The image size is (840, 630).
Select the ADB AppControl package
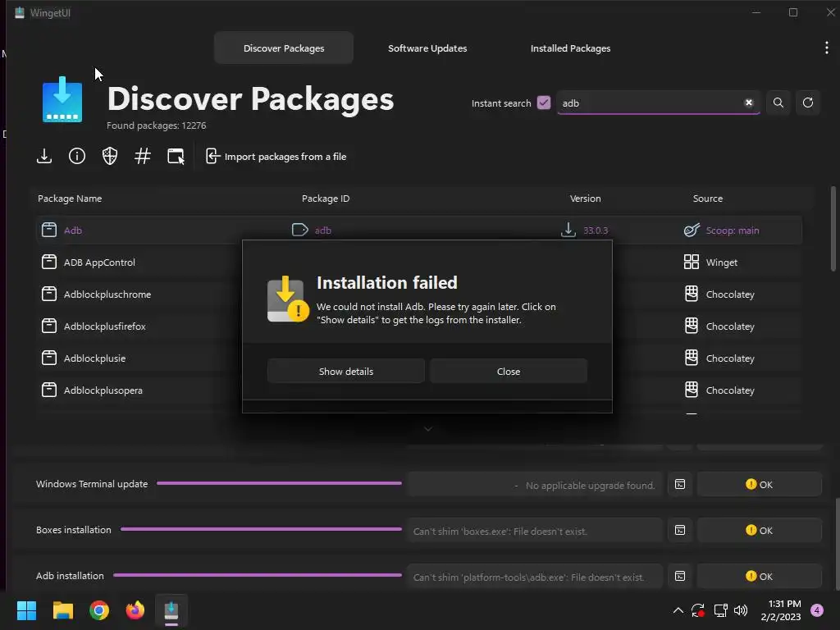point(99,262)
